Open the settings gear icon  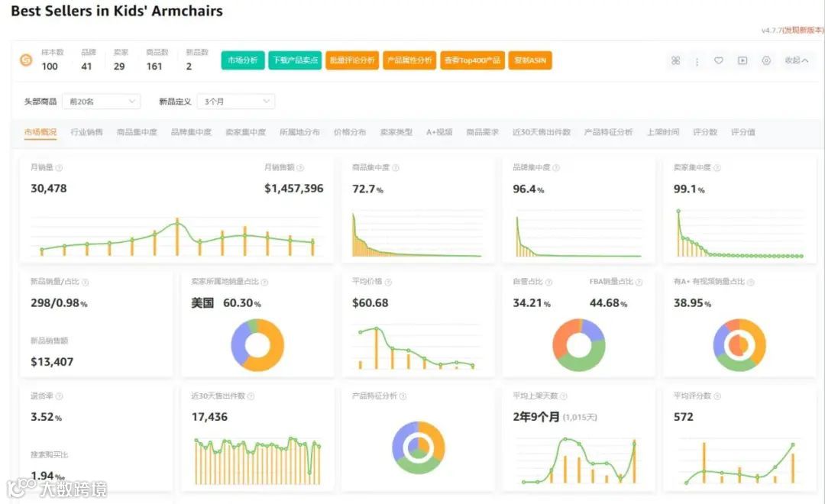tap(766, 60)
